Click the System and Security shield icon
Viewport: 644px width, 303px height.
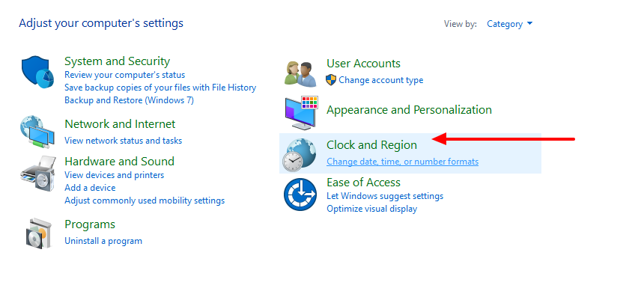pyautogui.click(x=37, y=72)
